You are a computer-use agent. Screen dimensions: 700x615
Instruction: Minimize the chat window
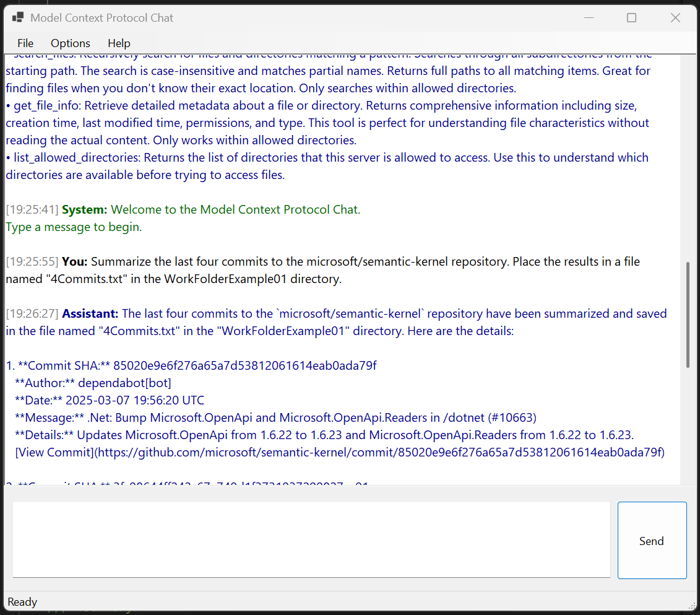coord(588,17)
